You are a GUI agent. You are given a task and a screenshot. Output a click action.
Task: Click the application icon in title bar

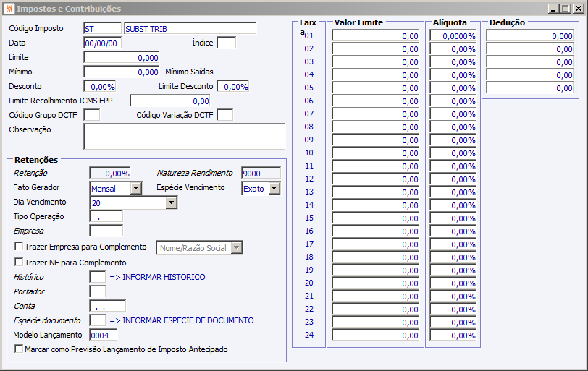[9, 8]
